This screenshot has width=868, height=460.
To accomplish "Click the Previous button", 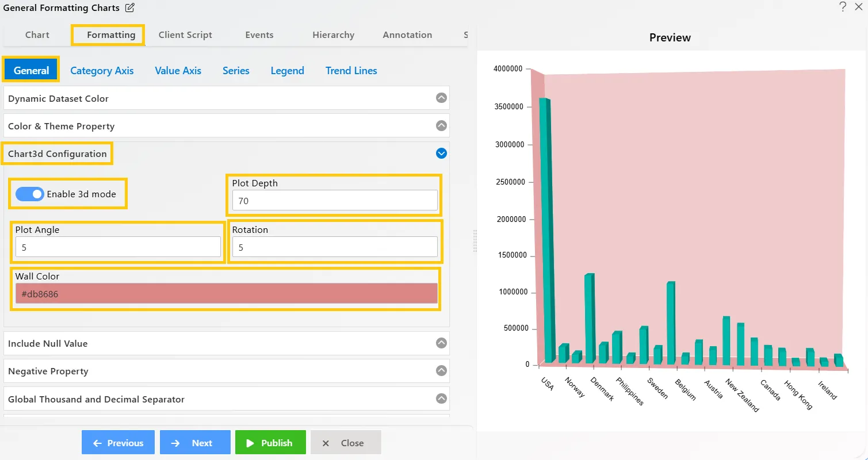I will [x=118, y=443].
